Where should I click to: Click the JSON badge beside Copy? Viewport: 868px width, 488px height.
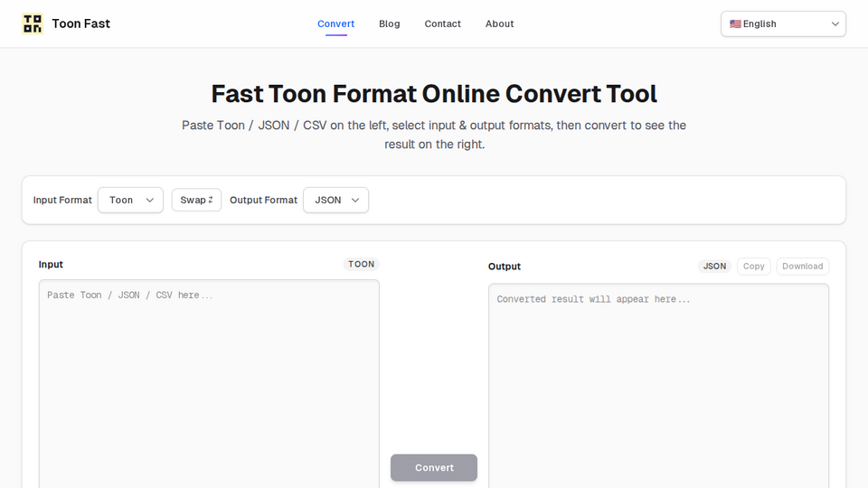(714, 266)
